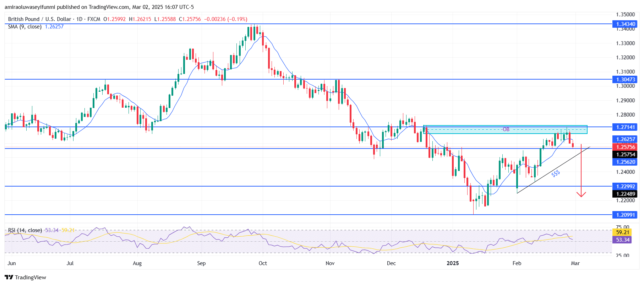Click the publisher attribution text at top
The width and height of the screenshot is (644, 285).
tap(99, 7)
